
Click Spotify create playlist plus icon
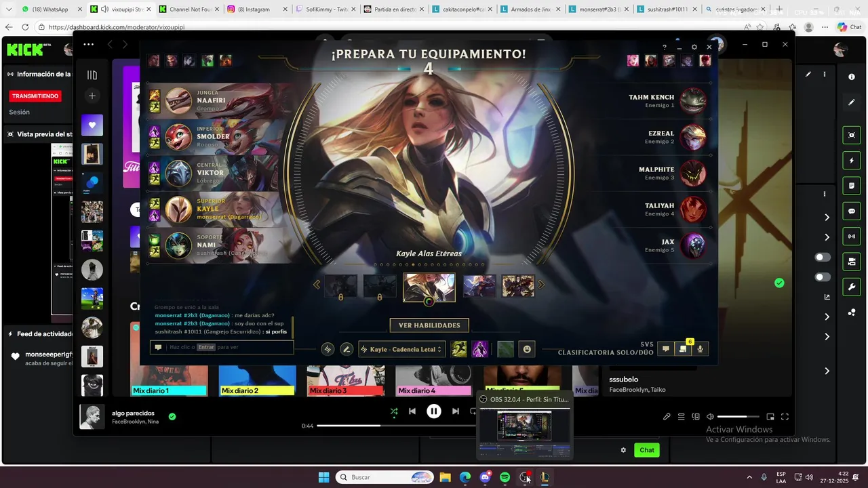(92, 96)
